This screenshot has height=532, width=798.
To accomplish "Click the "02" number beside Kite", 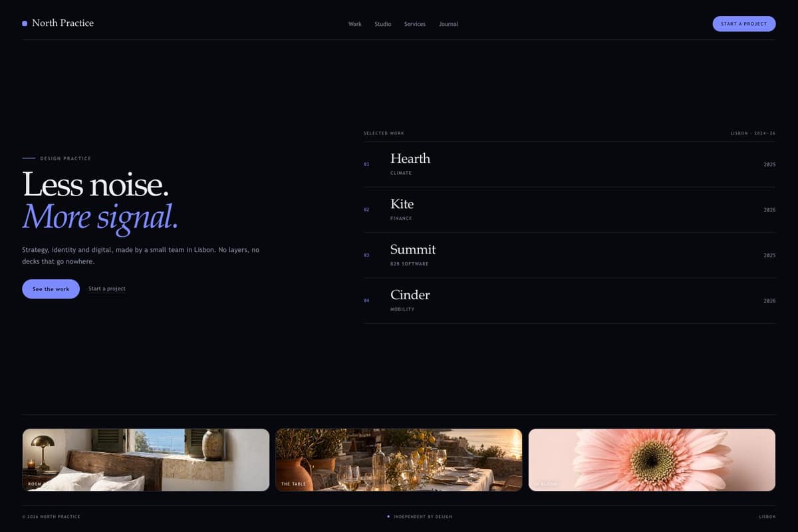I will click(x=366, y=209).
